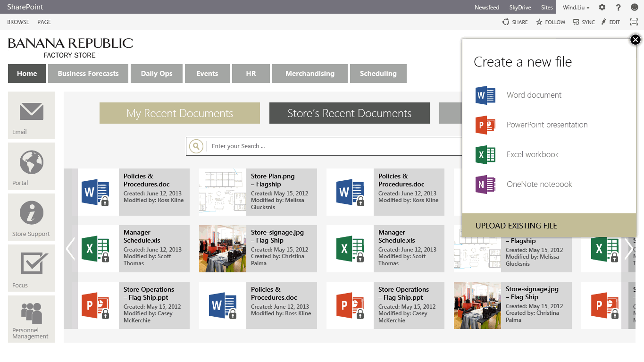
Task: Click the search magnifier icon
Action: click(x=196, y=146)
